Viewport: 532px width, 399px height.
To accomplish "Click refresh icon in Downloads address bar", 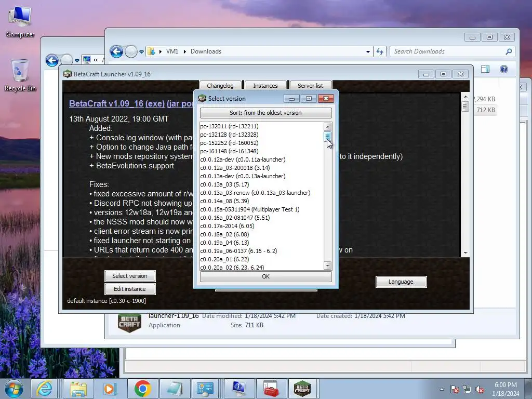I will 380,51.
